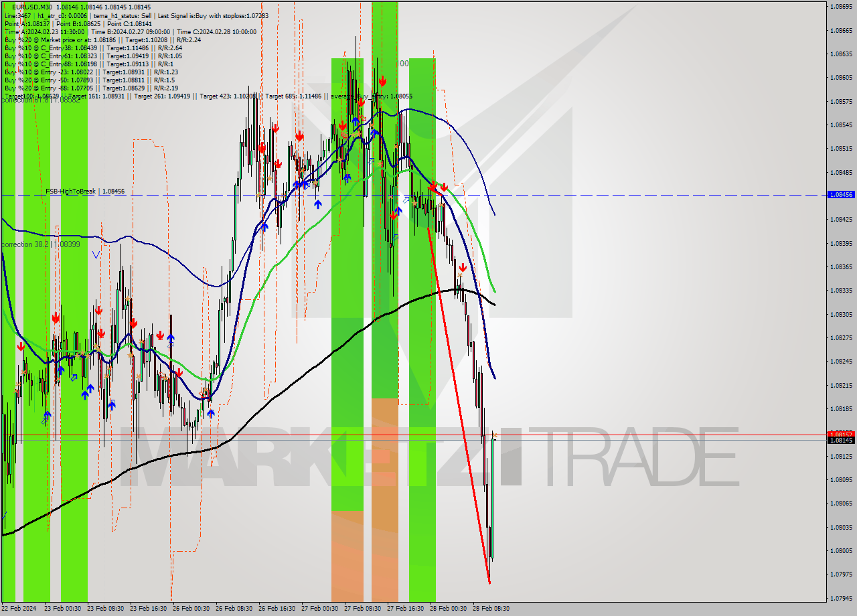Click the 1.08215 price scale label
Image resolution: width=857 pixels, height=616 pixels.
click(x=841, y=385)
